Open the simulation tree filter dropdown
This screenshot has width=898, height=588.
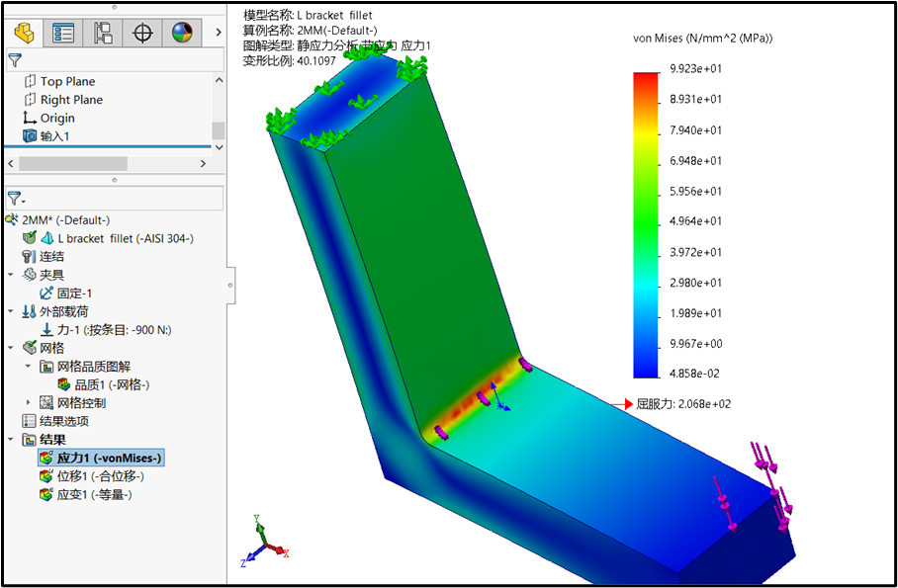tap(17, 199)
